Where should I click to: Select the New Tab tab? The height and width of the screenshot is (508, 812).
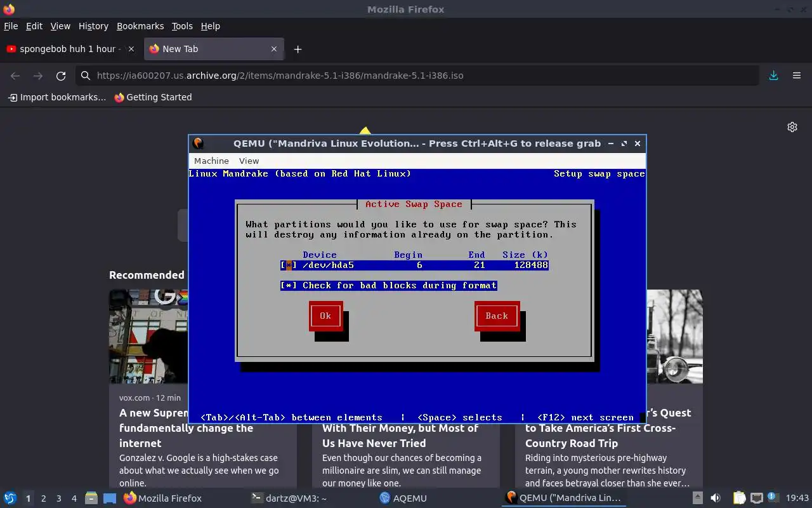tap(214, 49)
